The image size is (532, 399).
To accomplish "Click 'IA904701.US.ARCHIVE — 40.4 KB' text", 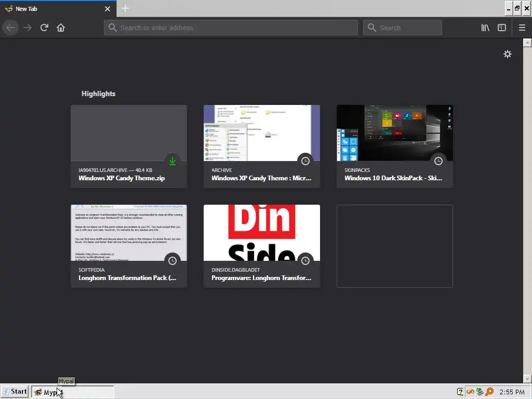I will (115, 170).
